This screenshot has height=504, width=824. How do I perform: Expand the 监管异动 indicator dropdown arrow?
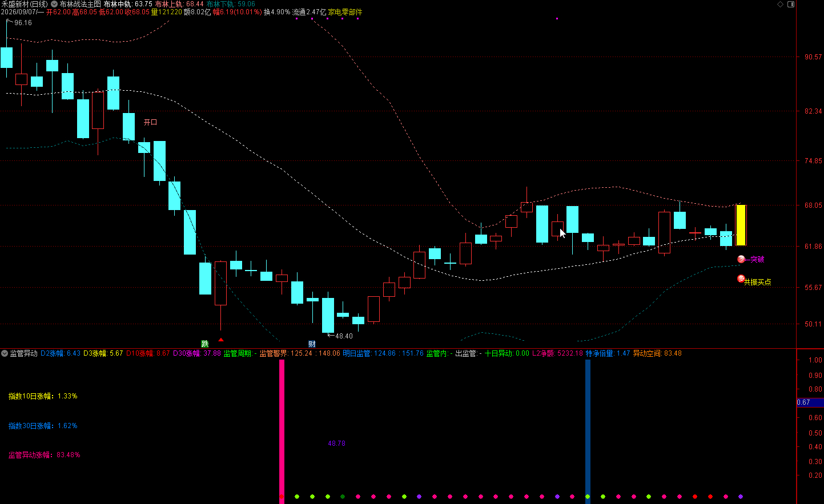tap(5, 353)
